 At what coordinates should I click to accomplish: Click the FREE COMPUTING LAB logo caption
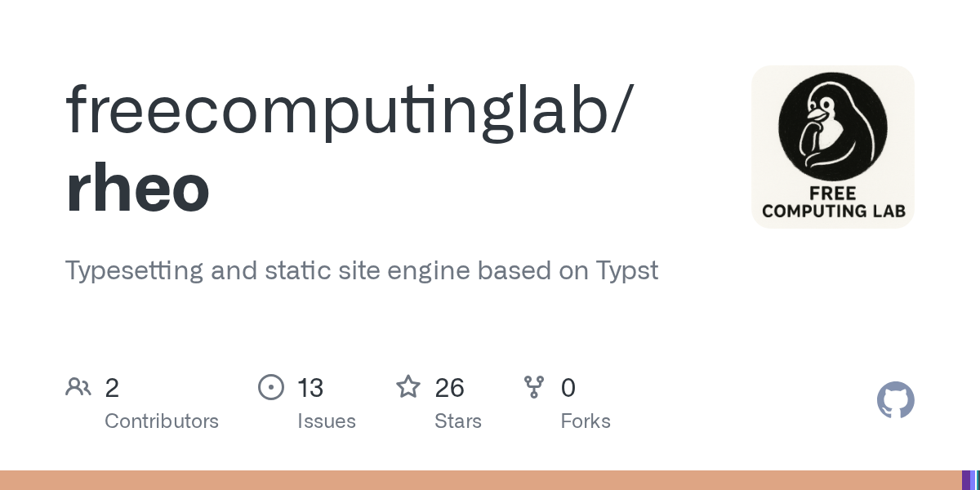point(833,203)
